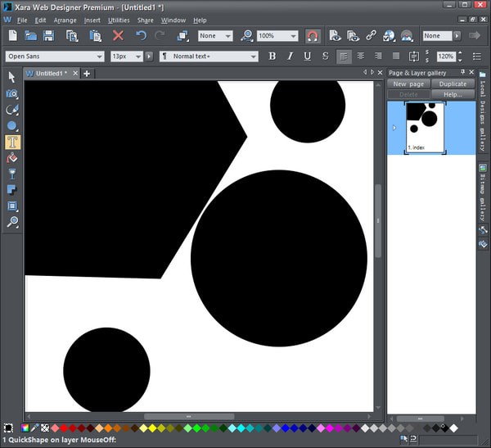Open the Open Sans font dropdown
Screen dimensions: 491x448
pos(100,57)
